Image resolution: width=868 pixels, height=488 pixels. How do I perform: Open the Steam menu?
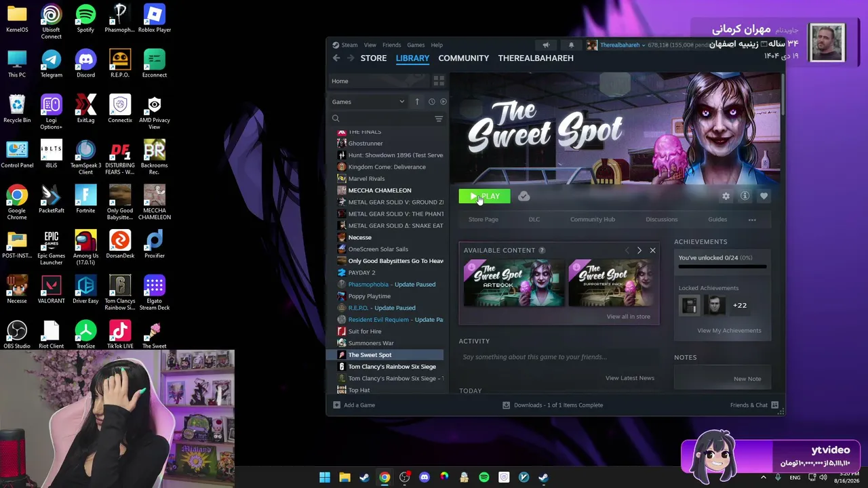coord(349,45)
